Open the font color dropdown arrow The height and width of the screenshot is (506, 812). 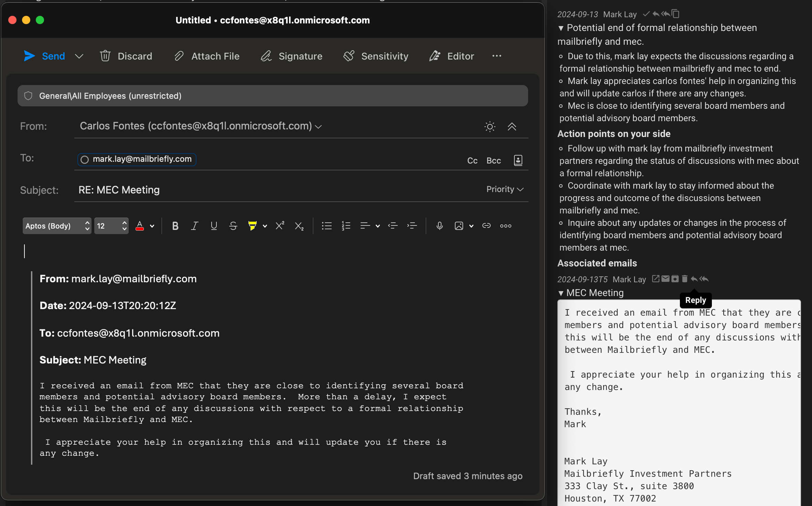pyautogui.click(x=152, y=226)
